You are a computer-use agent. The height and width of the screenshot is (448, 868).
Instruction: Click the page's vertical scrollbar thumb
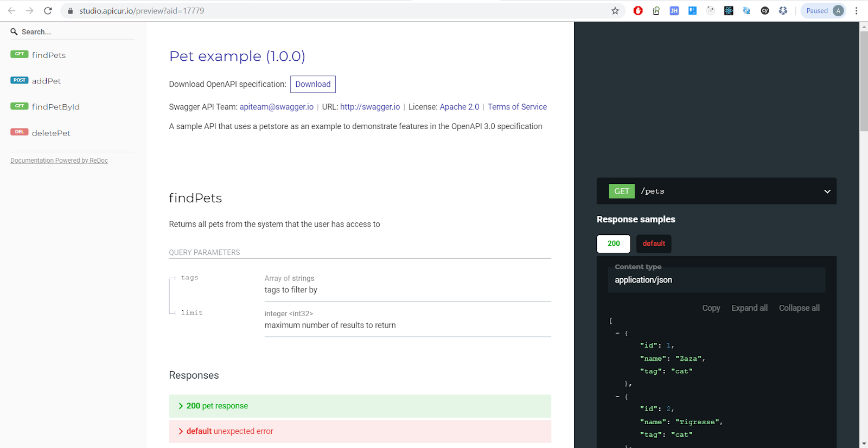click(x=864, y=81)
